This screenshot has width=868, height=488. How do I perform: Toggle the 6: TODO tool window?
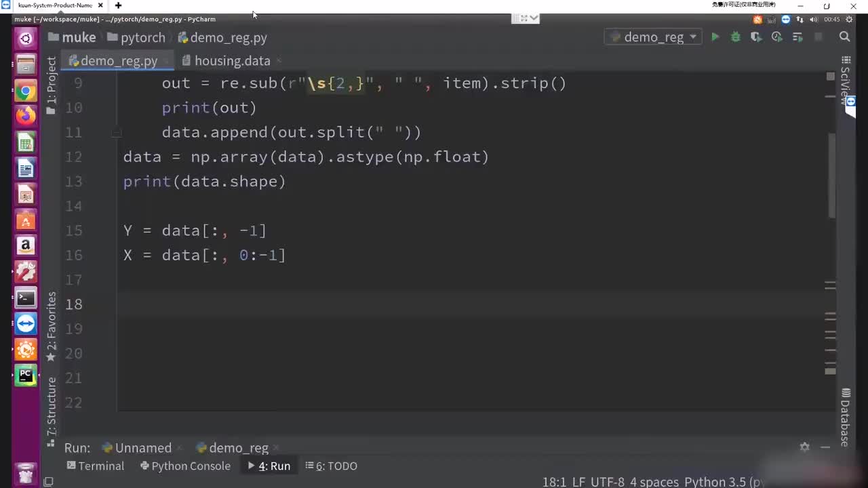332,466
